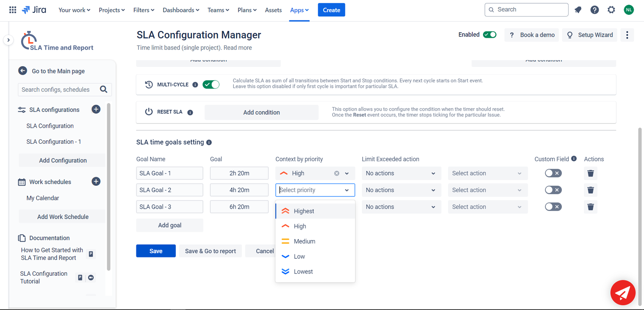Image resolution: width=644 pixels, height=310 pixels.
Task: Enable Custom Field toggle for SLA Goal - 1
Action: pos(553,173)
